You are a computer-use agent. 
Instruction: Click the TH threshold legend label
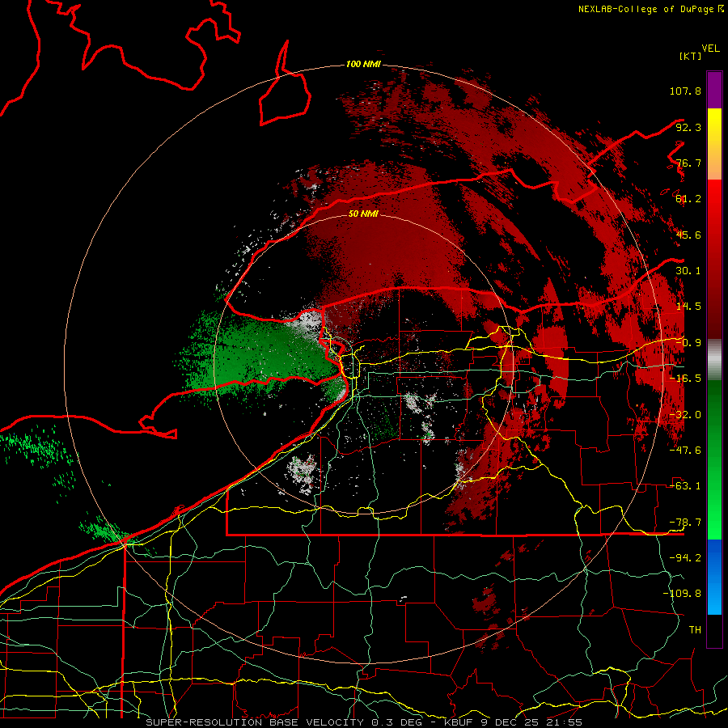(695, 630)
